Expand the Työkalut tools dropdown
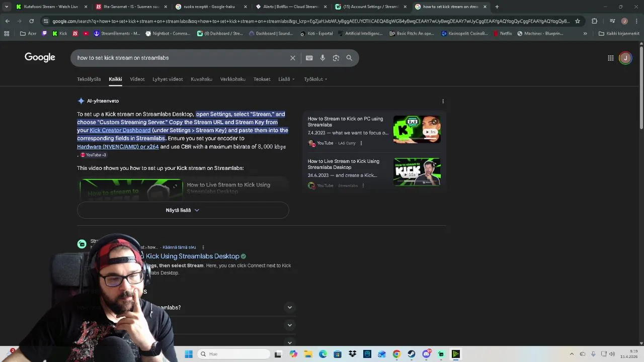The height and width of the screenshot is (362, 644). (x=315, y=79)
